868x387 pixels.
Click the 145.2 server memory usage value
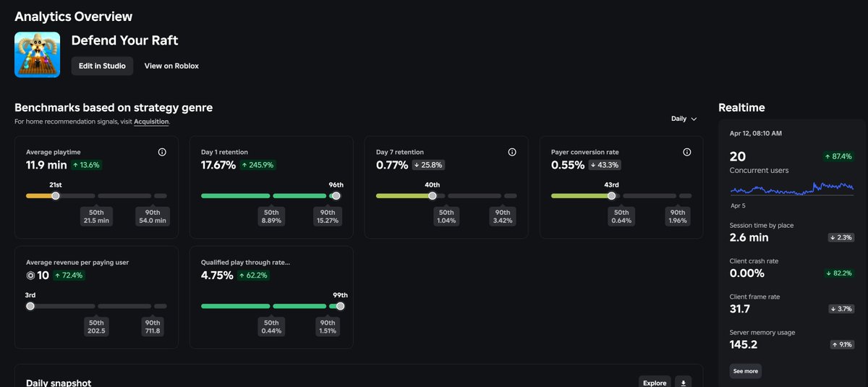pyautogui.click(x=744, y=344)
